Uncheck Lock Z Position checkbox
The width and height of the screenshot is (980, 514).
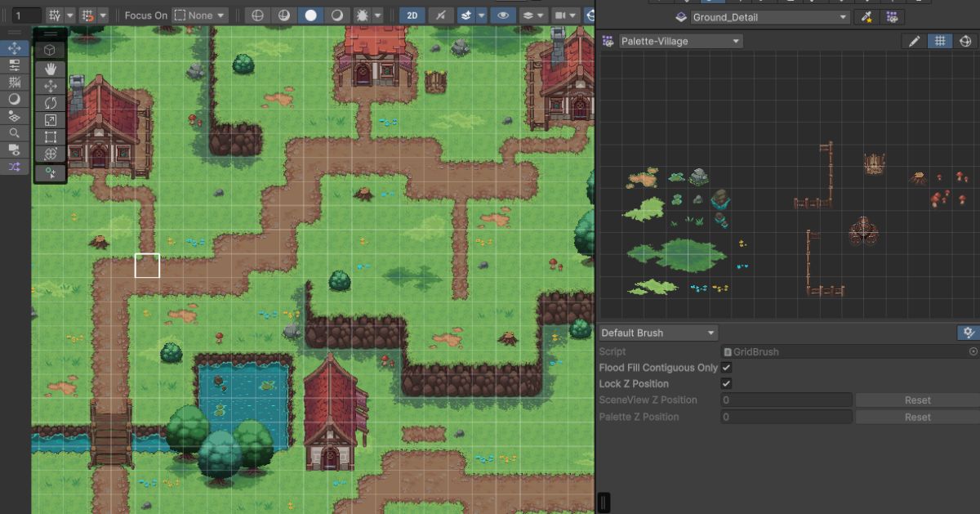[x=726, y=384]
